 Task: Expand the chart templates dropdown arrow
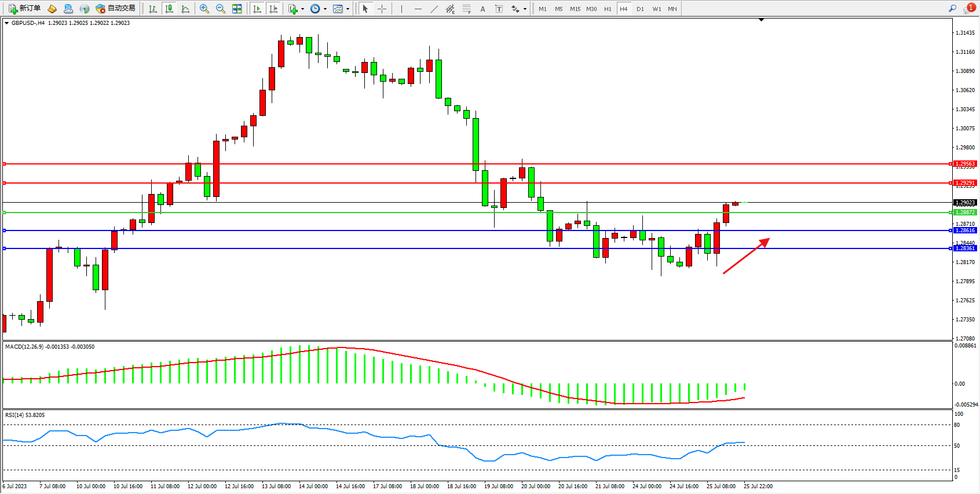tap(348, 9)
